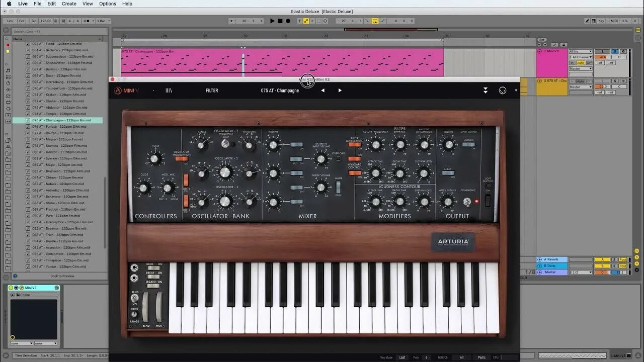Click the Tap tempo button
The image size is (644, 362).
pos(34,21)
